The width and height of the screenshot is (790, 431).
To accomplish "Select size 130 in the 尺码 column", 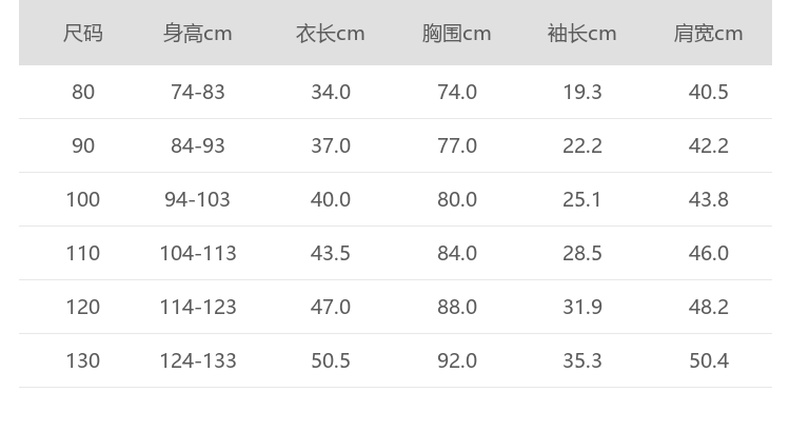I will (x=83, y=360).
